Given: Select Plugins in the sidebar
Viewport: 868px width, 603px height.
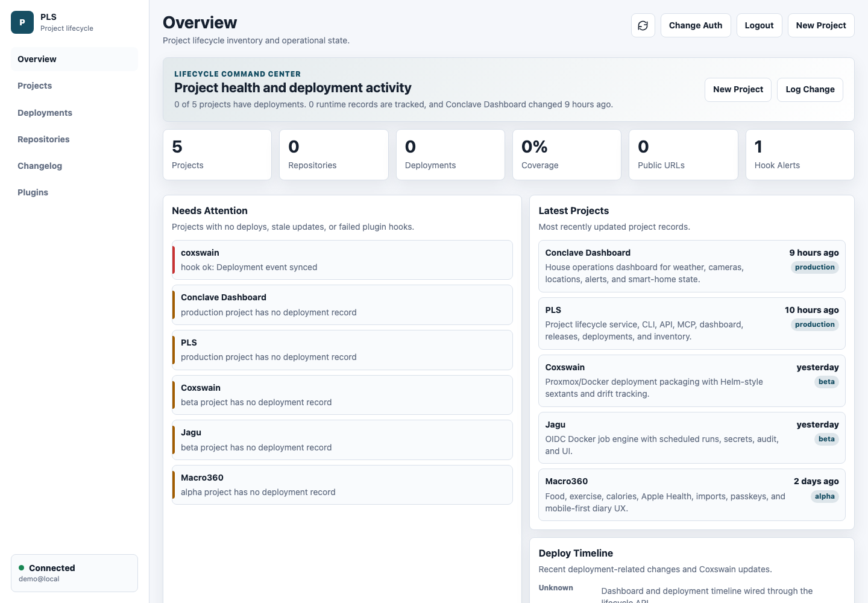Looking at the screenshot, I should coord(74,192).
